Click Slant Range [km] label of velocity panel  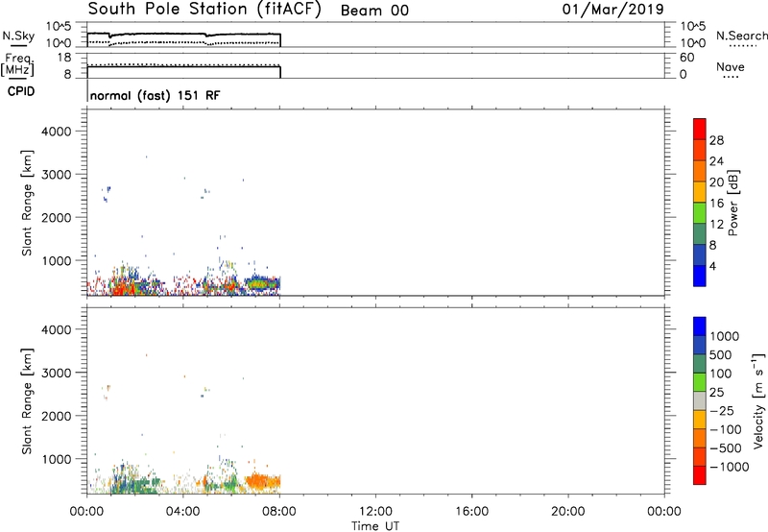coord(27,401)
